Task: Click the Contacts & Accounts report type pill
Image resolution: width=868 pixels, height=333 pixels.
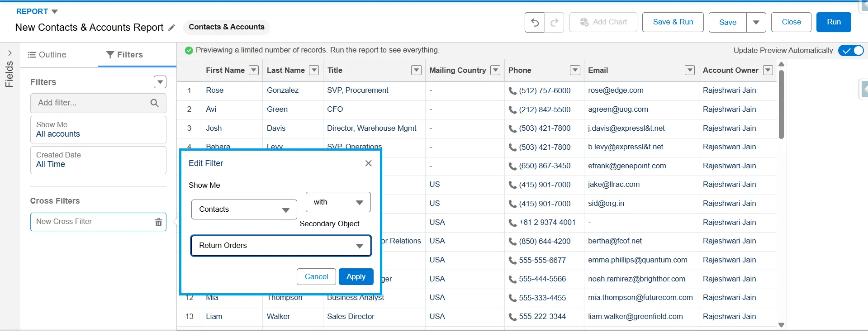Action: tap(227, 27)
